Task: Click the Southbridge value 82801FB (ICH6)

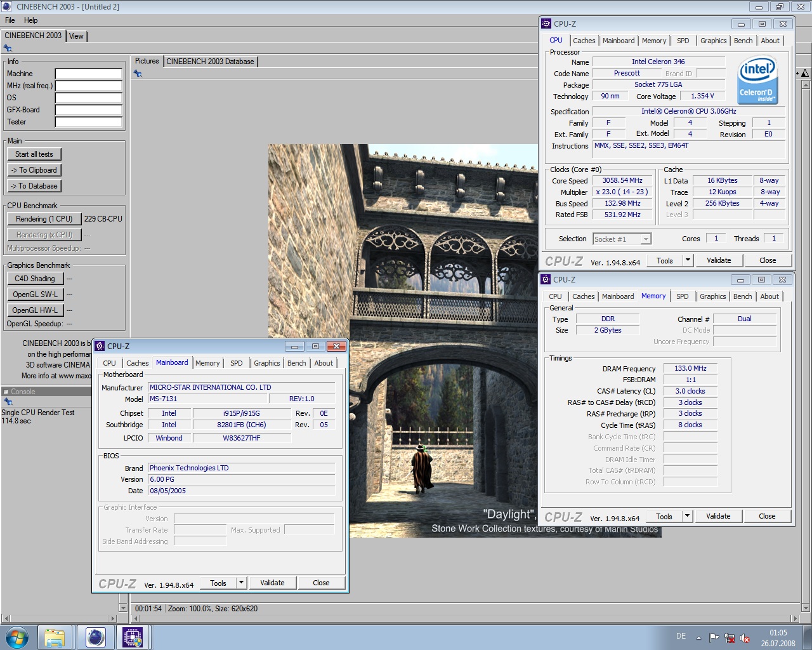Action: coord(242,425)
